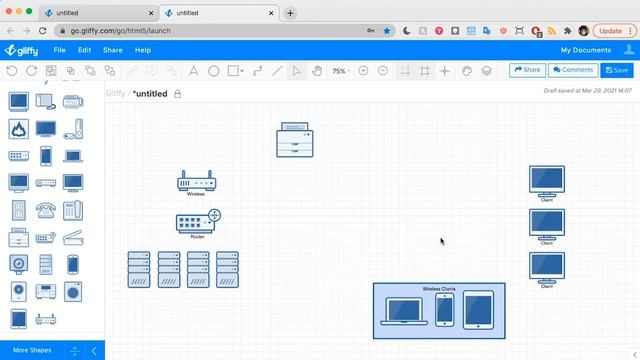Screen dimensions: 640x360
Task: Open the File menu
Action: [x=59, y=50]
